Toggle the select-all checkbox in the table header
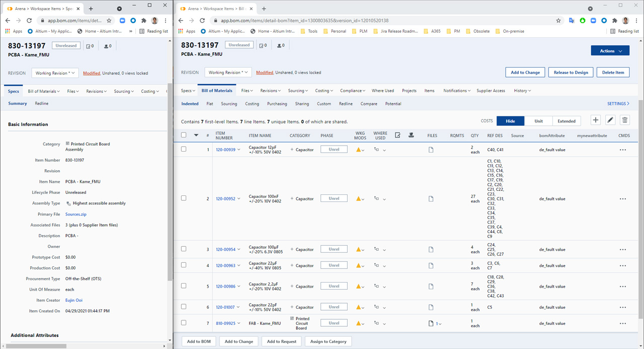This screenshot has height=349, width=644. point(184,135)
